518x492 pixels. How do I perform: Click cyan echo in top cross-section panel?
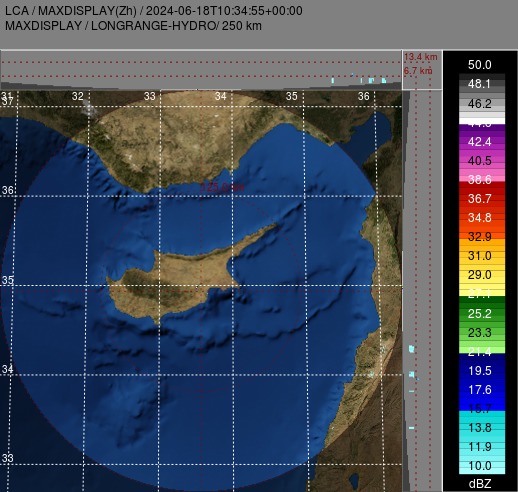point(371,80)
